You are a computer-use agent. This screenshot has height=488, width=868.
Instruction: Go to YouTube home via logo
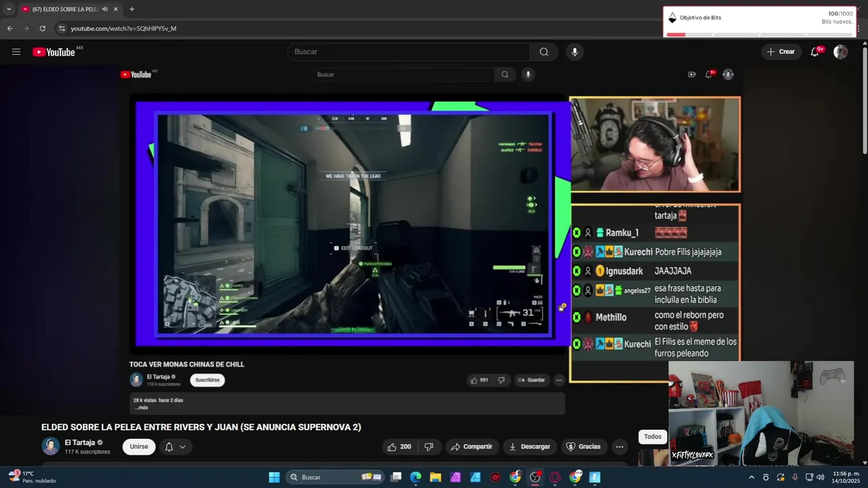tap(54, 52)
